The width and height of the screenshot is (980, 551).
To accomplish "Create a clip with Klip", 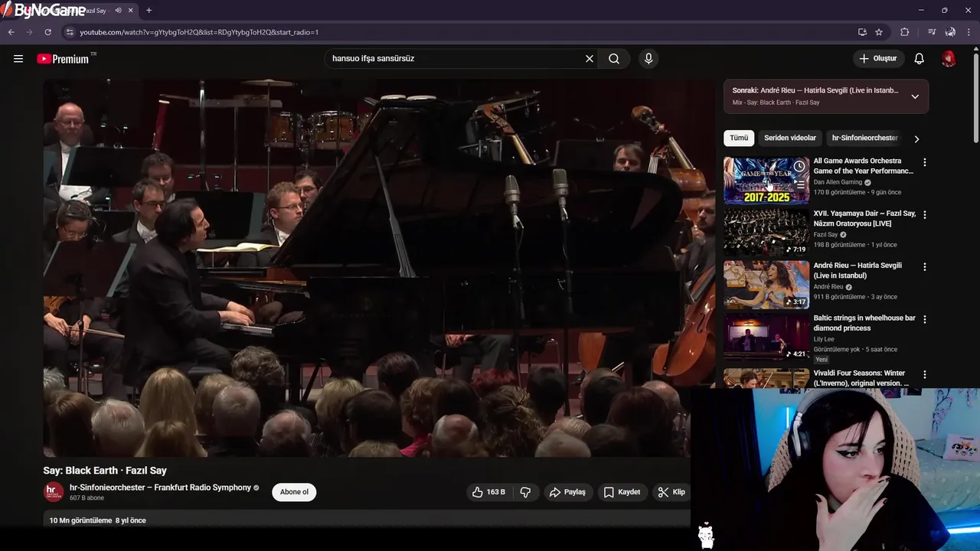I will tap(671, 492).
